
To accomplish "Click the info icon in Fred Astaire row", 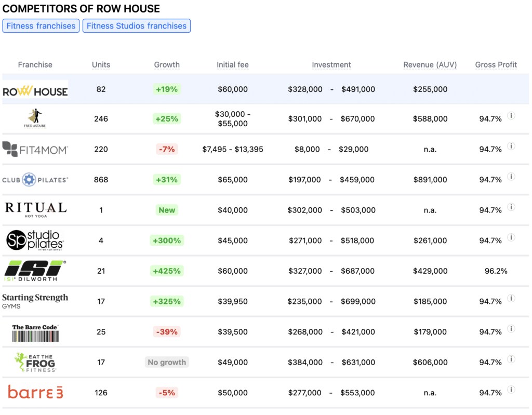I will click(x=511, y=116).
